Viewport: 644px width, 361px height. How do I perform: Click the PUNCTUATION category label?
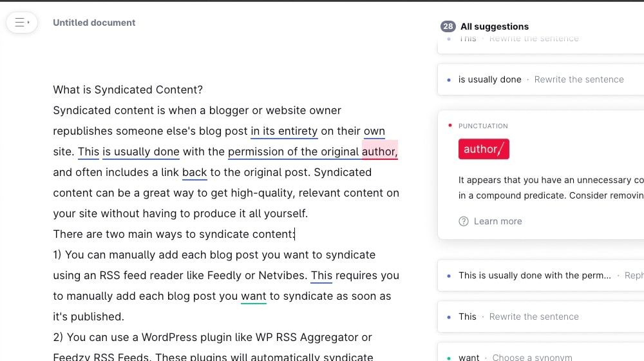(x=483, y=126)
